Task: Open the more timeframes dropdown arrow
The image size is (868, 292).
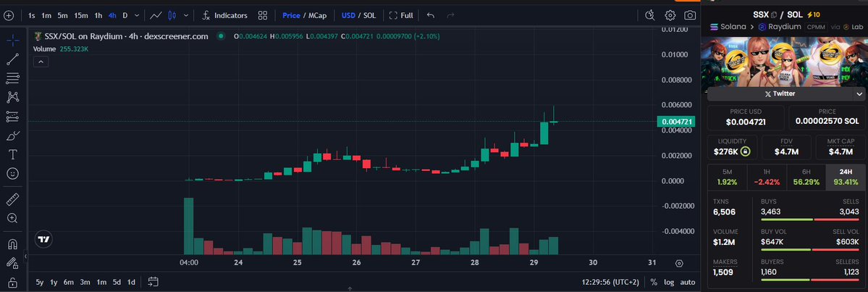Action: point(138,15)
